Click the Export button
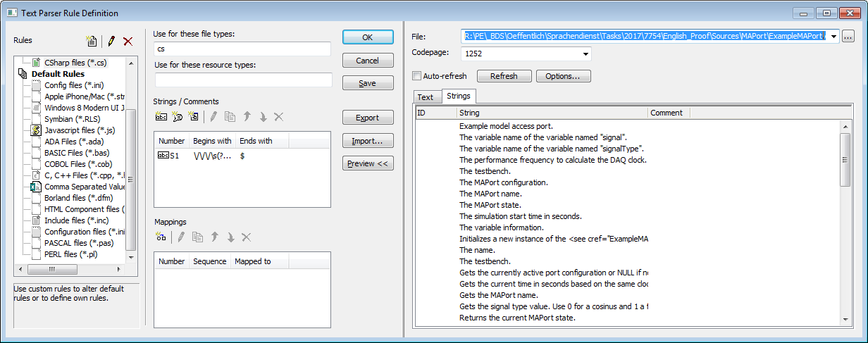The width and height of the screenshot is (868, 343). tap(368, 118)
